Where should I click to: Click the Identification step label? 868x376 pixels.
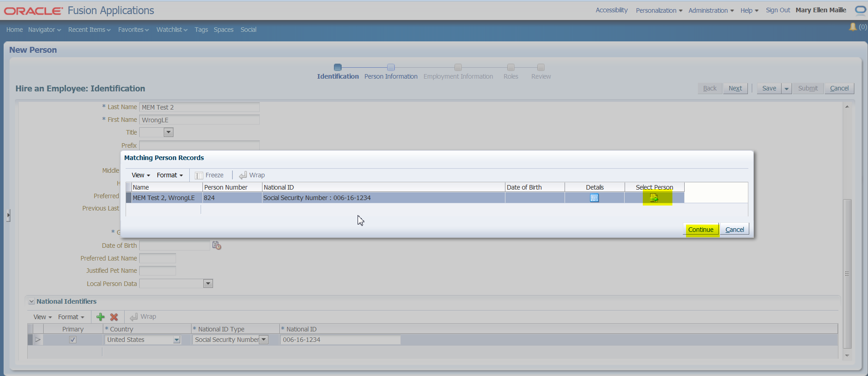coord(338,76)
